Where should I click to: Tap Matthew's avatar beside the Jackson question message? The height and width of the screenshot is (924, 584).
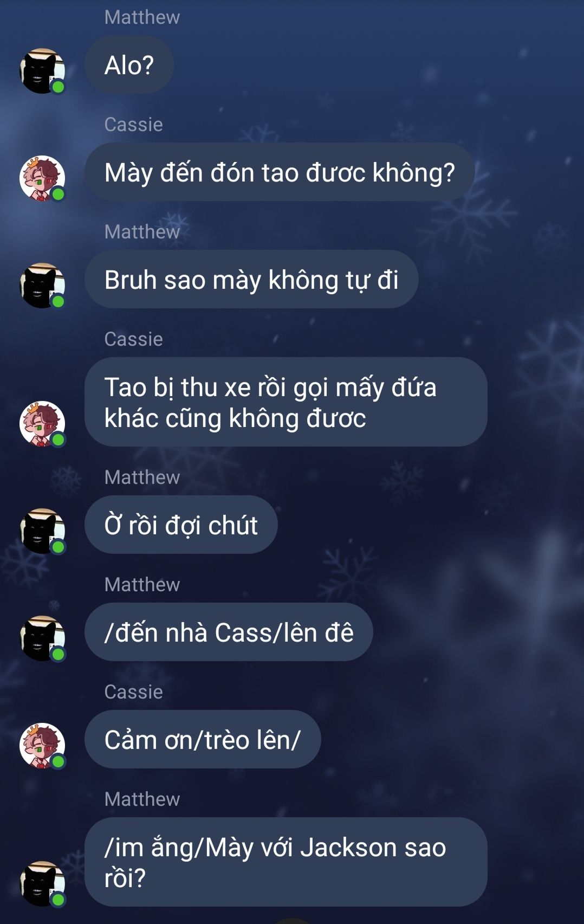42,884
